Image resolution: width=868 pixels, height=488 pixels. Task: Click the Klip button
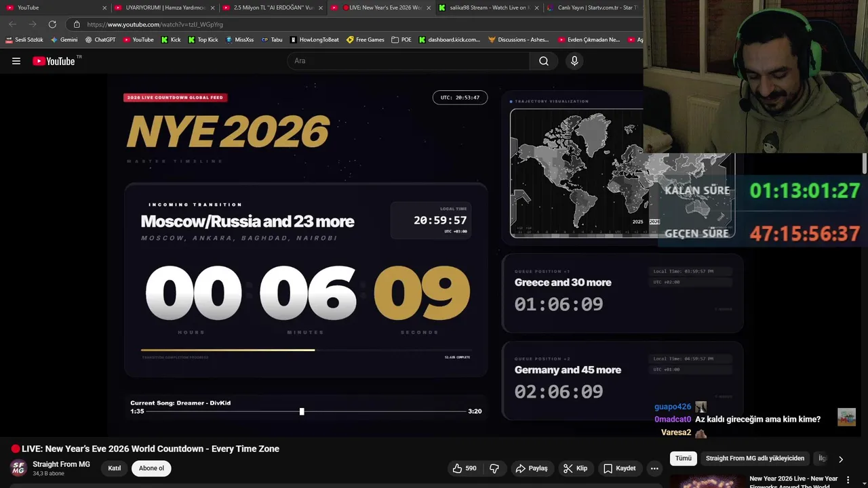[575, 468]
